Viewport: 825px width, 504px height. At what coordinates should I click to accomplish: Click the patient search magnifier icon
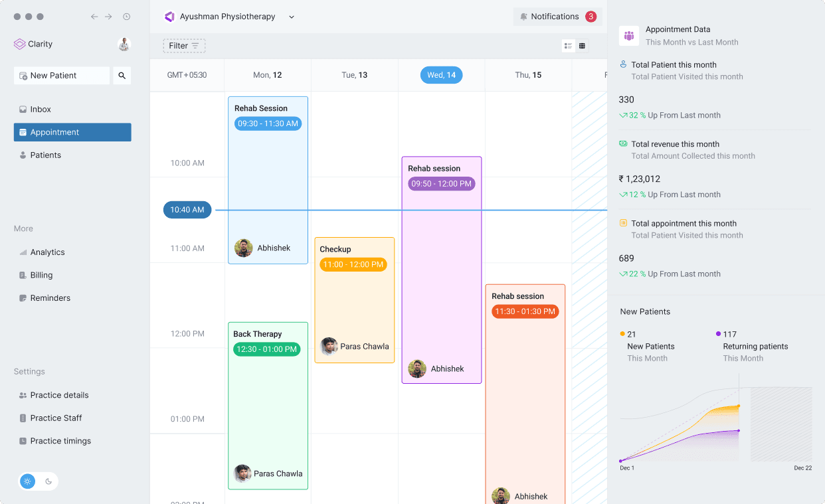[122, 76]
